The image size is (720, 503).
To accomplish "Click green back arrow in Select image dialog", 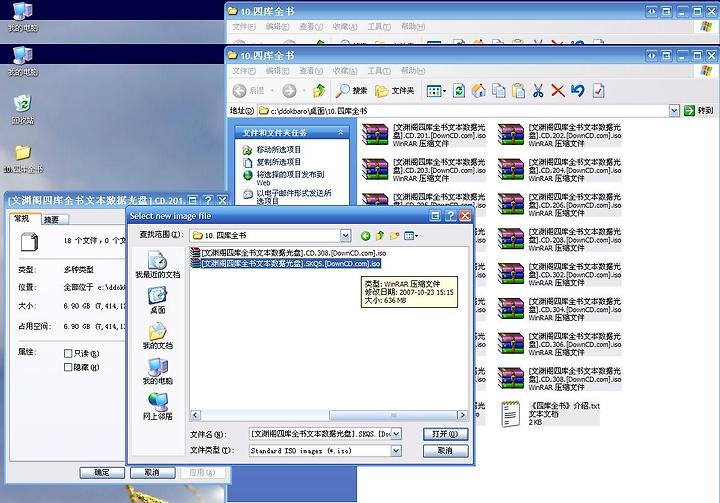I will tap(366, 236).
